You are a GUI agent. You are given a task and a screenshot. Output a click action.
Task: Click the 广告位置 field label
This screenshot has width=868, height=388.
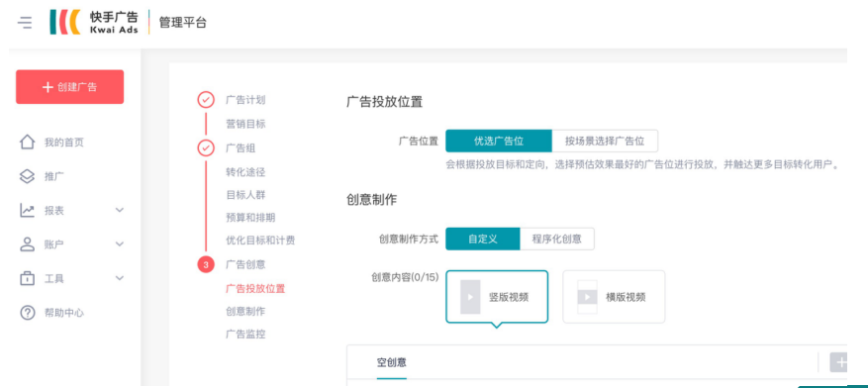point(418,142)
